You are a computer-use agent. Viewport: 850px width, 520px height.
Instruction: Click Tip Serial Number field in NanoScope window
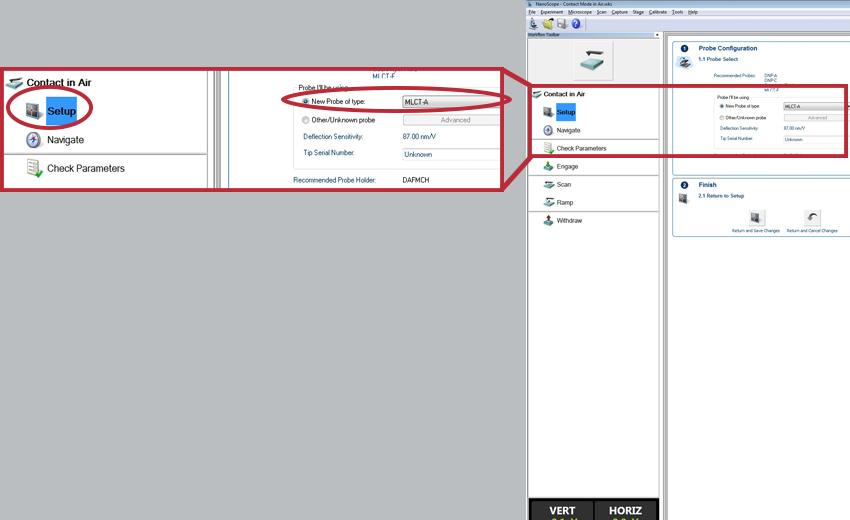[x=816, y=139]
